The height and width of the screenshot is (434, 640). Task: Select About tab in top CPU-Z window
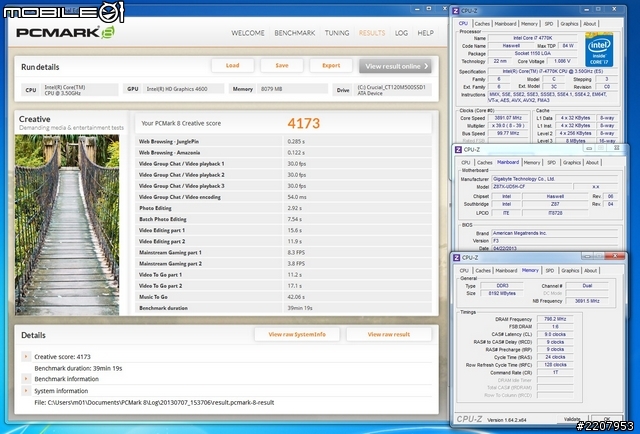[590, 24]
